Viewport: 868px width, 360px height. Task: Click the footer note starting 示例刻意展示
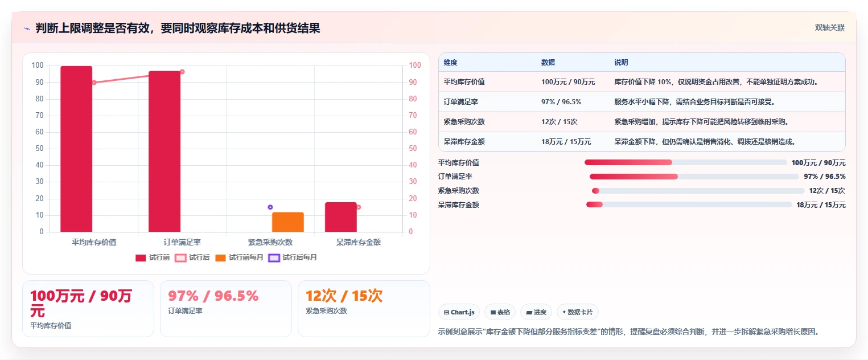[629, 332]
